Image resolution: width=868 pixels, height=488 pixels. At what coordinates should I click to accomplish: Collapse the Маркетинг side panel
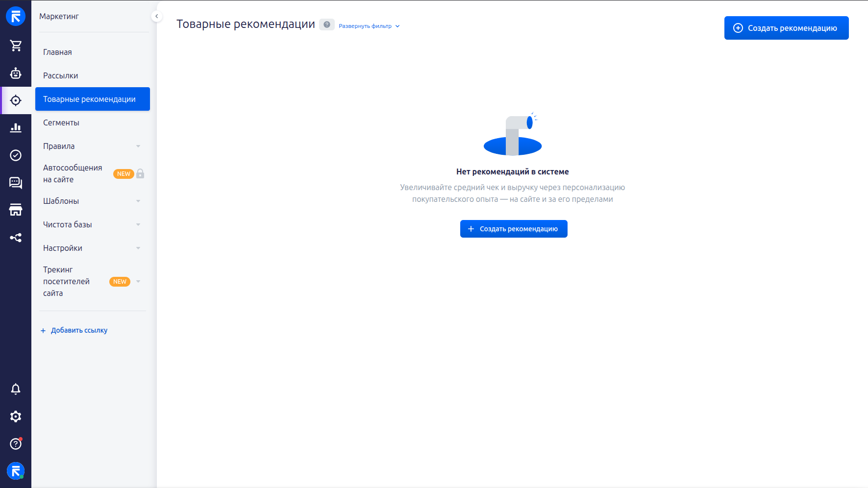tap(156, 16)
